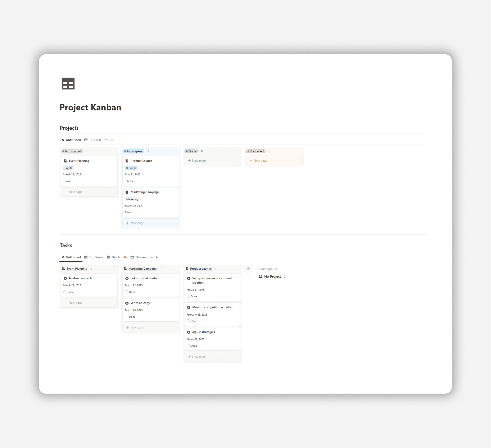Tick Done checkbox on adjust strategies task
This screenshot has width=491, height=448.
tap(188, 346)
